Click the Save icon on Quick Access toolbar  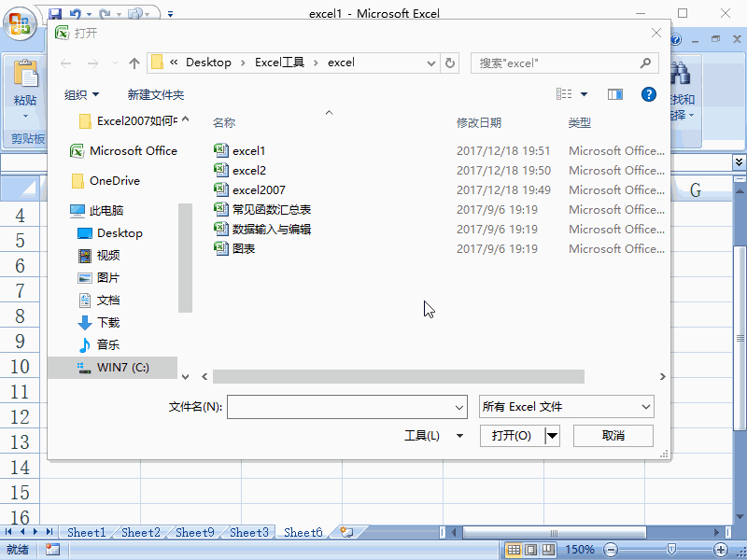56,13
